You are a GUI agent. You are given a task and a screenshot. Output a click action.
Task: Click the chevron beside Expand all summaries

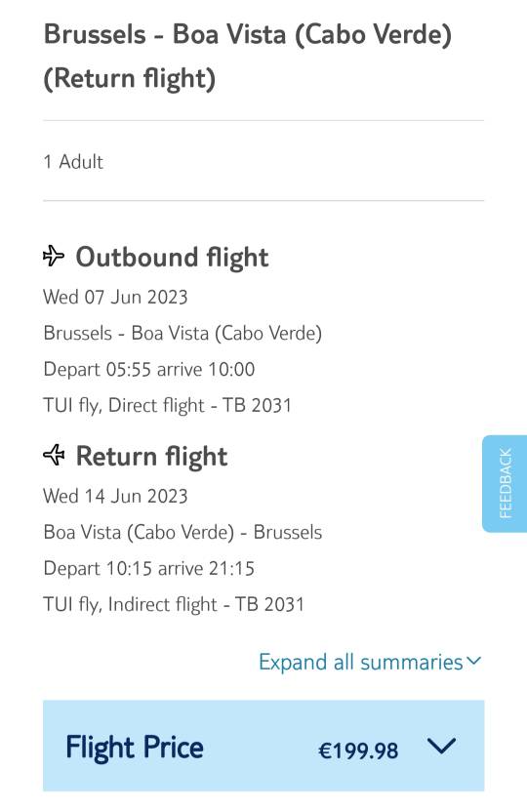click(473, 661)
